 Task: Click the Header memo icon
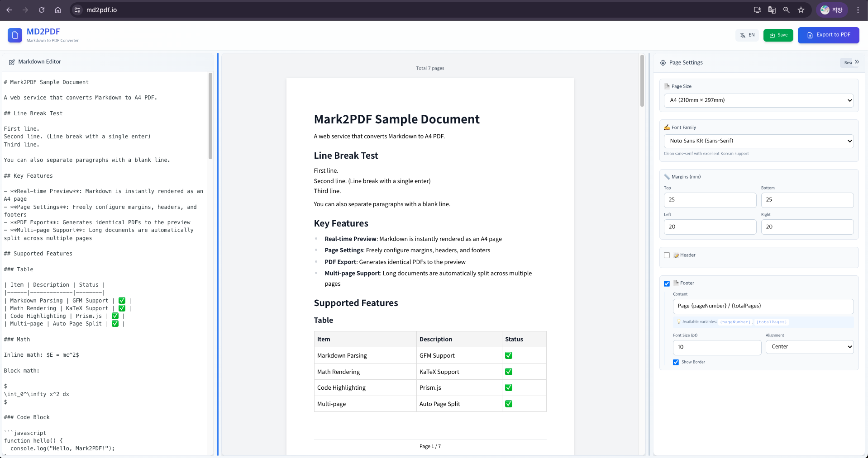pos(676,255)
